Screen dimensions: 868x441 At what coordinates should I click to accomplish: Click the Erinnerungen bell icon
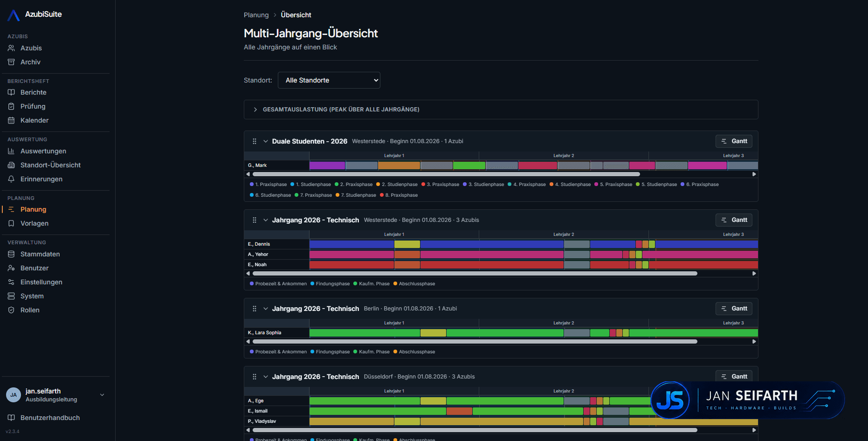coord(11,179)
